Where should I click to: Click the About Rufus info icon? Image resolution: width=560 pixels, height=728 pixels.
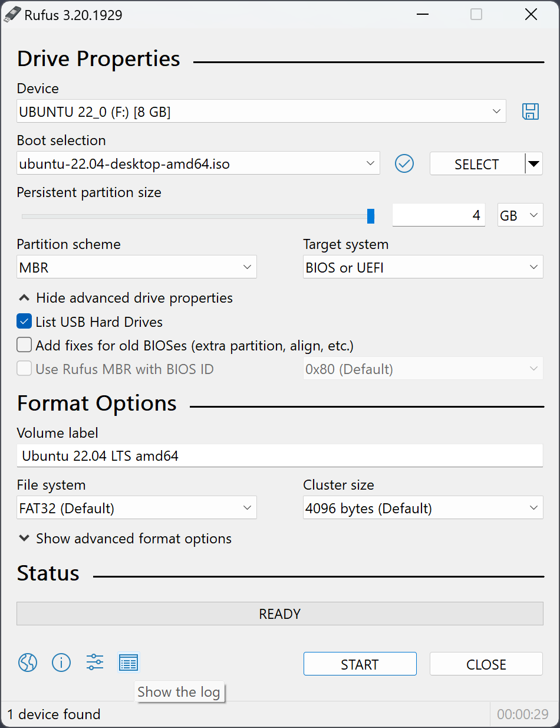click(61, 663)
